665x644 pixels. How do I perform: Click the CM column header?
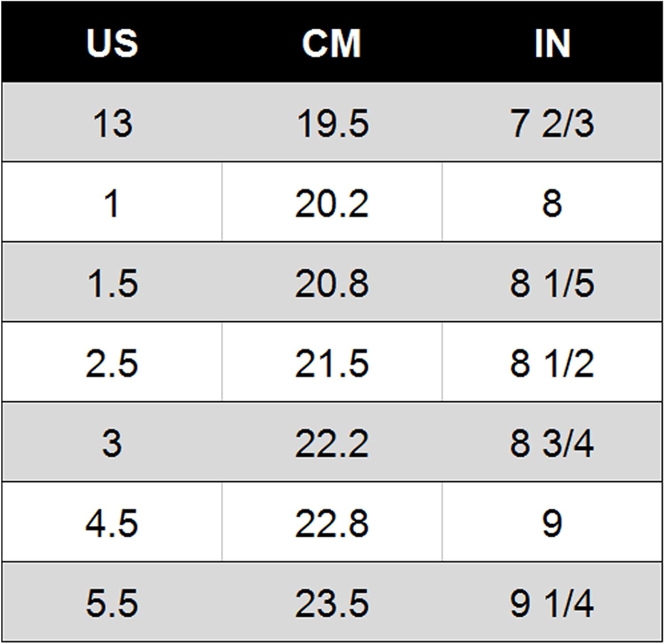(332, 43)
